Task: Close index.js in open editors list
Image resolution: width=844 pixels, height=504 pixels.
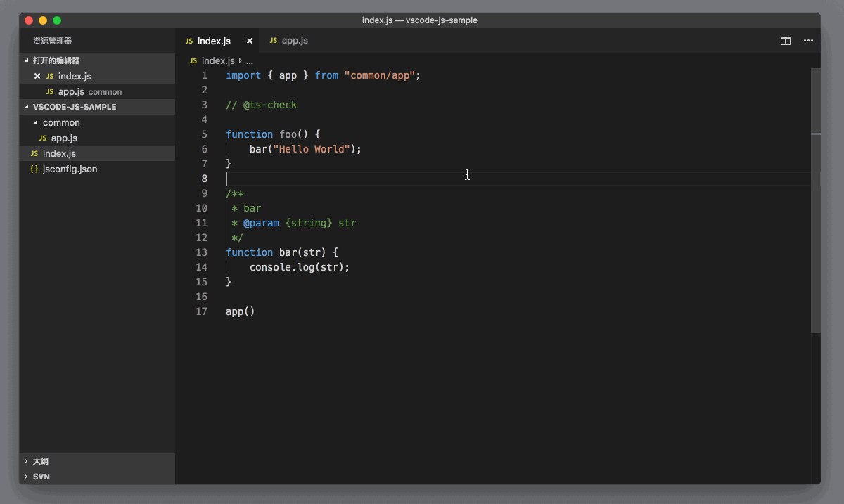Action: click(x=37, y=76)
